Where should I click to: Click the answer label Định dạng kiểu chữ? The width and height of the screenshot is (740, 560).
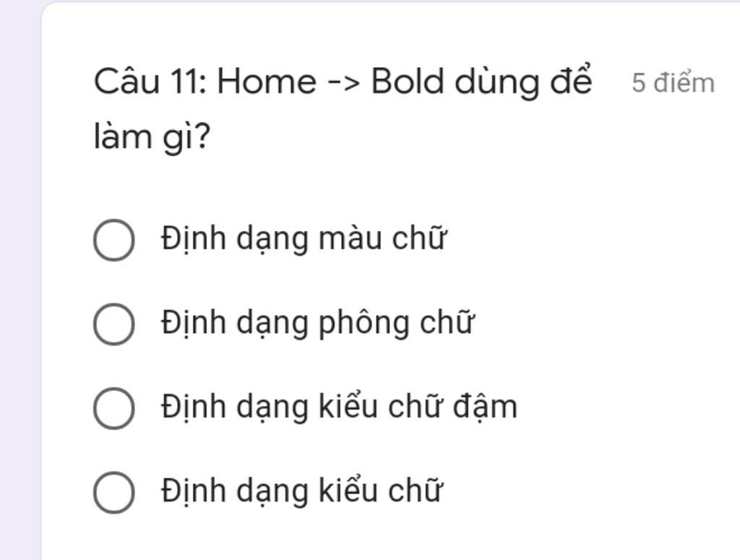tap(301, 491)
